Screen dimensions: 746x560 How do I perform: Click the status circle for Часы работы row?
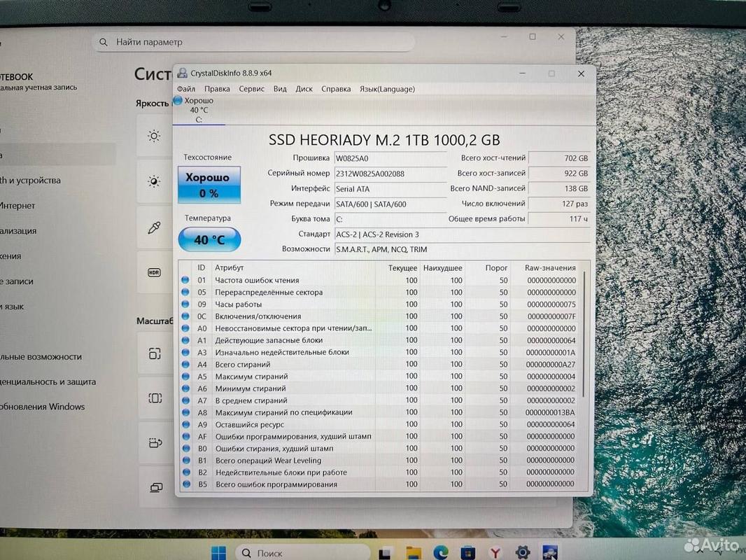(x=185, y=304)
